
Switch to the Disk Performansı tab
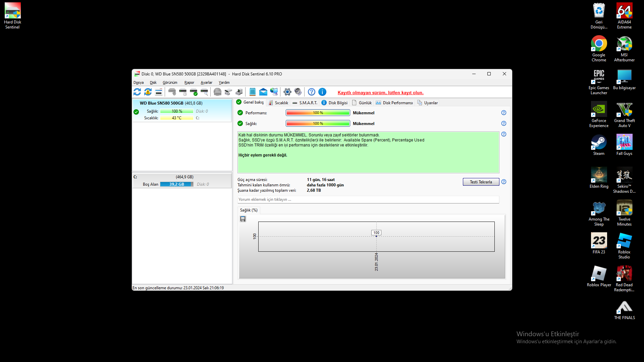tap(394, 103)
